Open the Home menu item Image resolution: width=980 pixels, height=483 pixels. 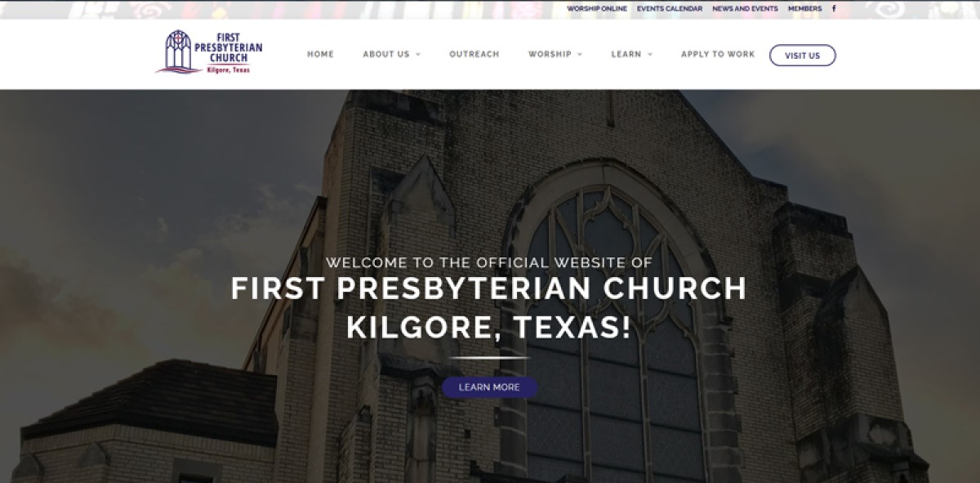tap(320, 55)
